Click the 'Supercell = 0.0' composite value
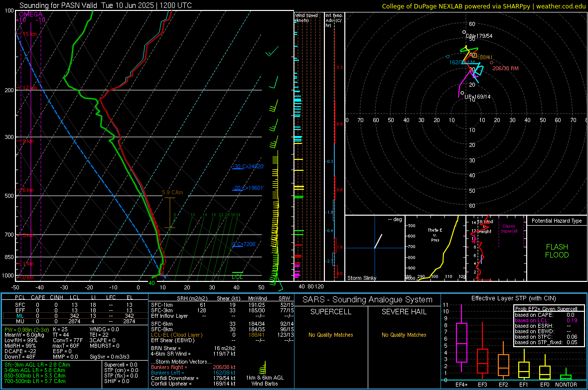This screenshot has height=390, width=588. coord(121,365)
